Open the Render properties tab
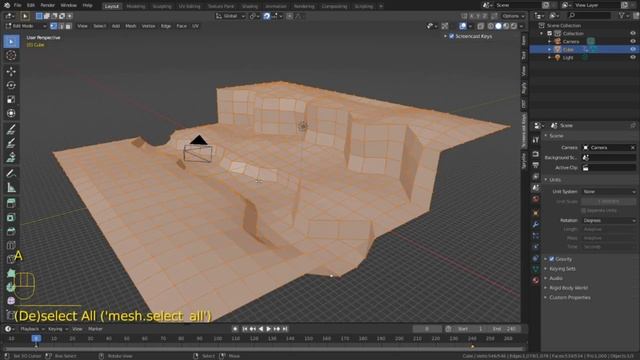Viewport: 640px width, 360px height. coord(536,154)
